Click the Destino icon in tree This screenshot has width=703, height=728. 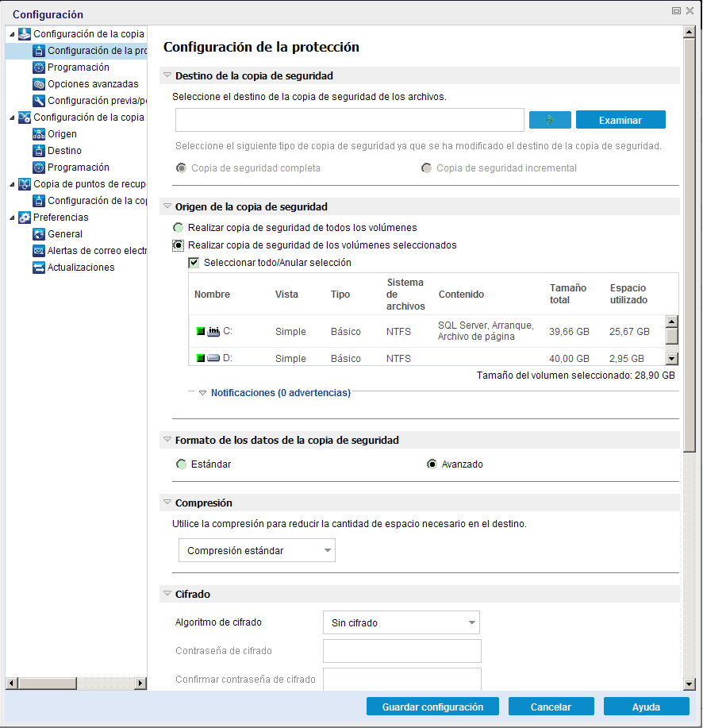(x=39, y=151)
